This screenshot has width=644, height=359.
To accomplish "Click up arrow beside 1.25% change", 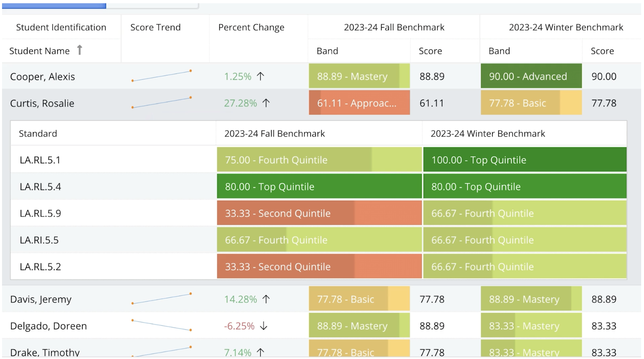I will tap(261, 76).
